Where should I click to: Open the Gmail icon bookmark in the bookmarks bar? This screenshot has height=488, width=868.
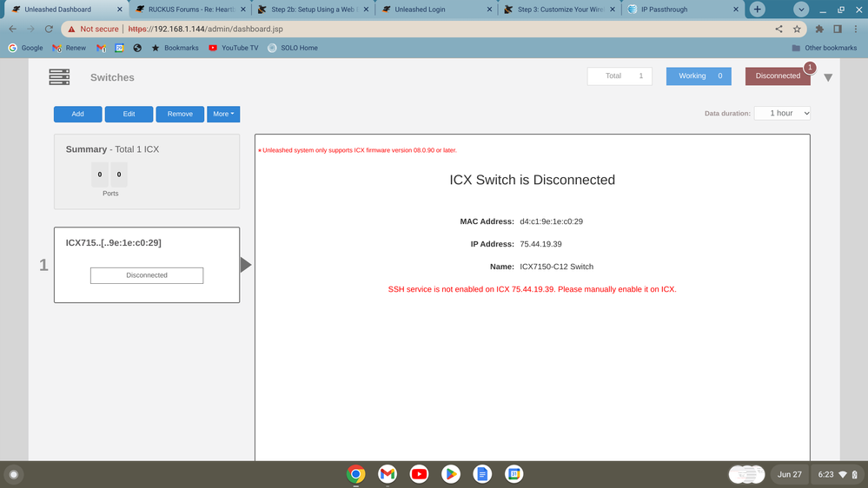[101, 48]
